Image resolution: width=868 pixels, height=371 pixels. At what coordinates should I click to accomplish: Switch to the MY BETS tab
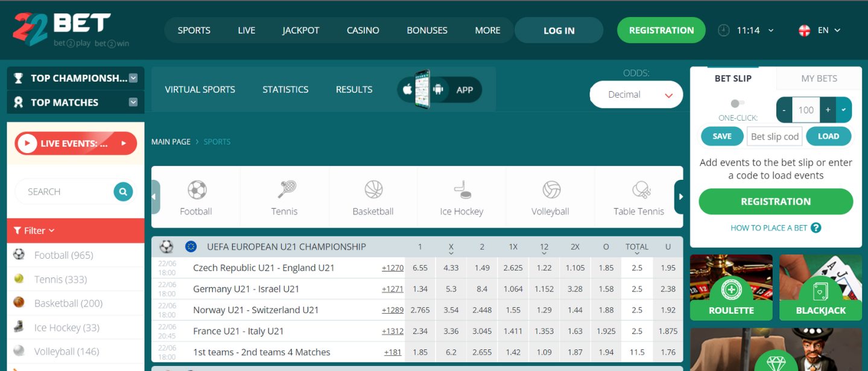coord(819,78)
